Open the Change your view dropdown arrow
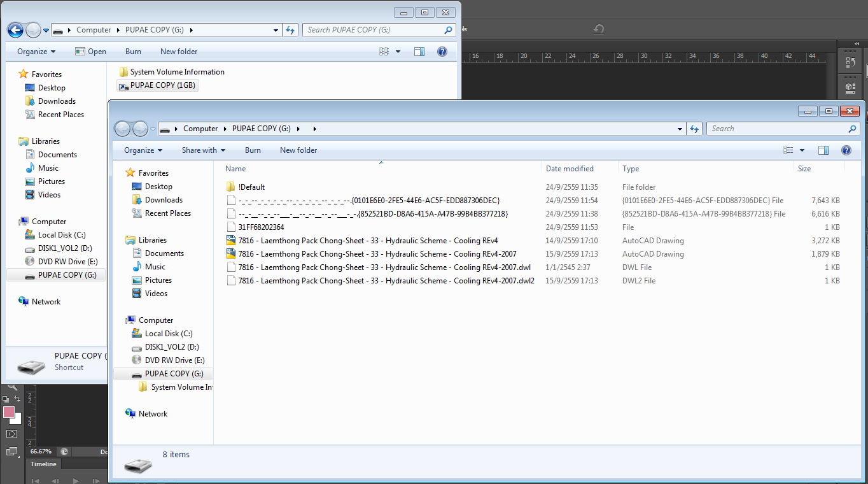The height and width of the screenshot is (484, 868). (x=802, y=150)
